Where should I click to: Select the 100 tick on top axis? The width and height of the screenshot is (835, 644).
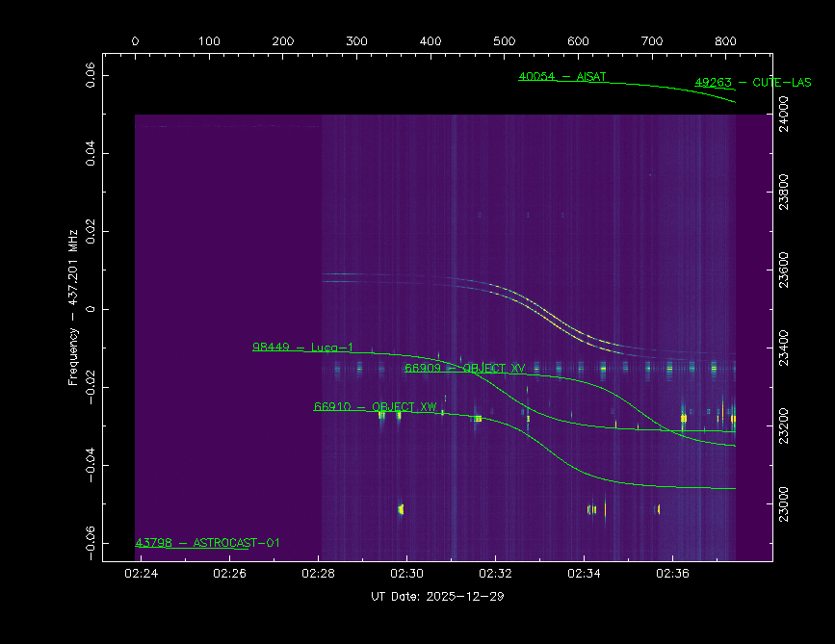pyautogui.click(x=209, y=41)
